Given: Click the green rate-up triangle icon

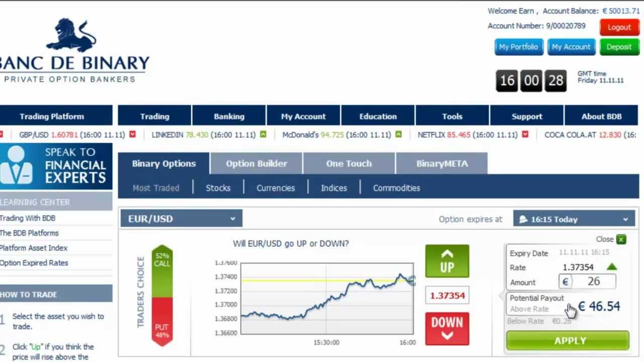Looking at the screenshot, I should tap(611, 267).
